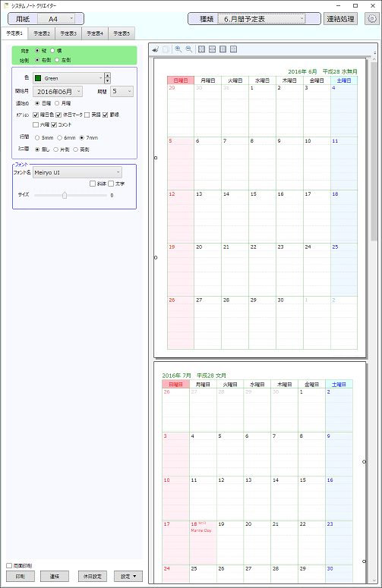Click the color selection up stepper arrow
This screenshot has width=382, height=588.
[x=108, y=75]
